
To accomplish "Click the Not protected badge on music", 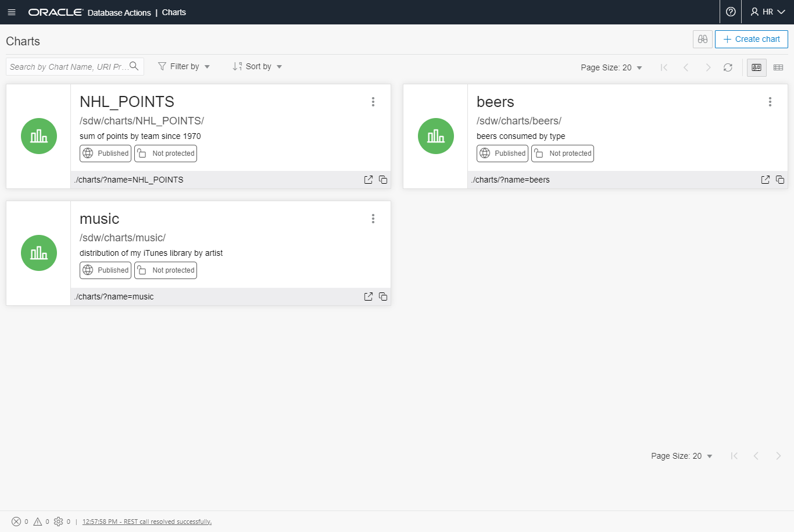I will pos(166,270).
